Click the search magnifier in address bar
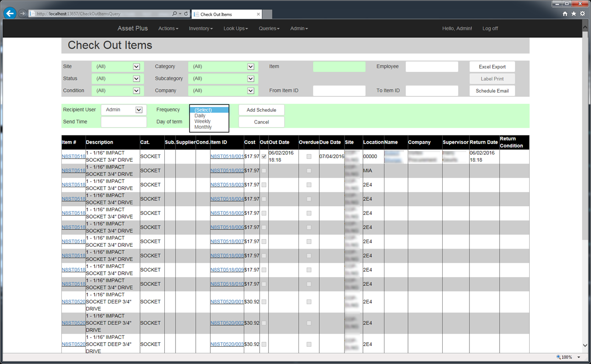This screenshot has width=591, height=364. coord(175,14)
